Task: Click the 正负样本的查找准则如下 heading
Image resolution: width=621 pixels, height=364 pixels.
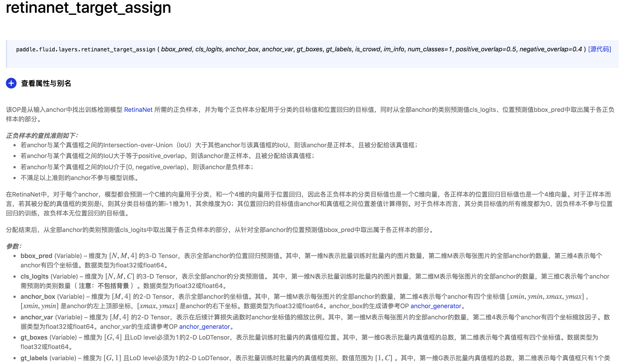Action: pos(42,136)
